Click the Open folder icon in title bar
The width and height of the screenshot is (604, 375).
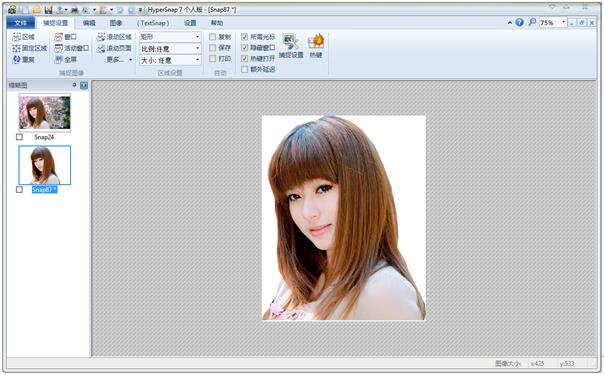(x=37, y=10)
